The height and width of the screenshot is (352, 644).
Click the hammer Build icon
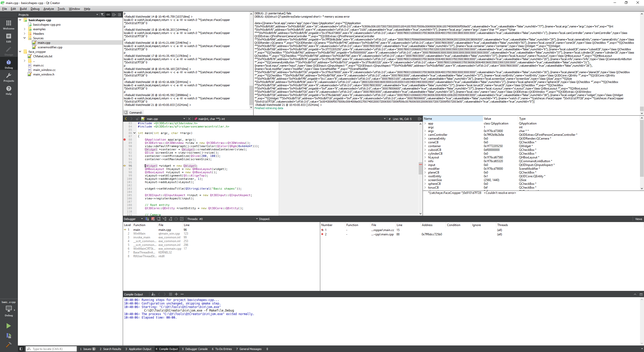[x=9, y=345]
